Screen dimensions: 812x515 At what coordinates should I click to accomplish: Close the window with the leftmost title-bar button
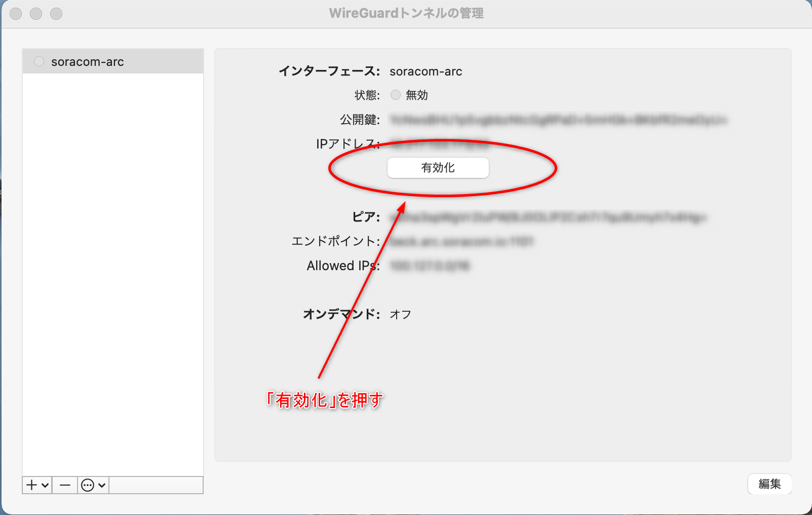16,14
